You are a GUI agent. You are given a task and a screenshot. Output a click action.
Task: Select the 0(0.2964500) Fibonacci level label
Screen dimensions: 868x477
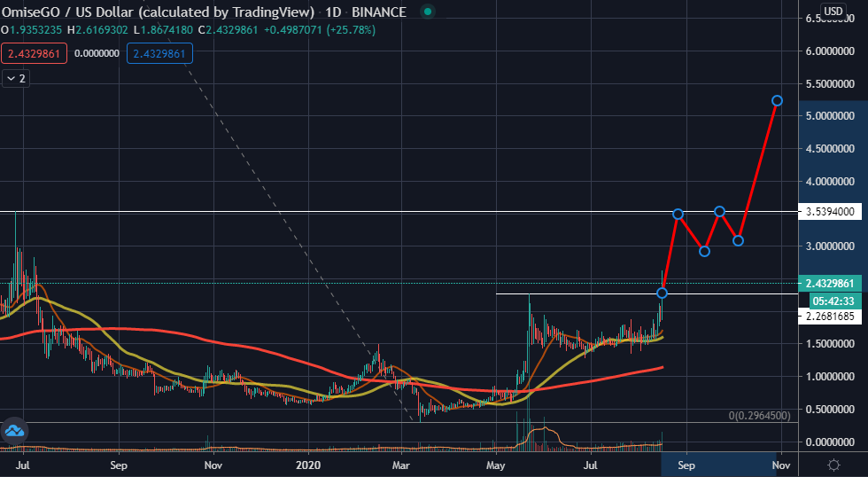[x=760, y=416]
